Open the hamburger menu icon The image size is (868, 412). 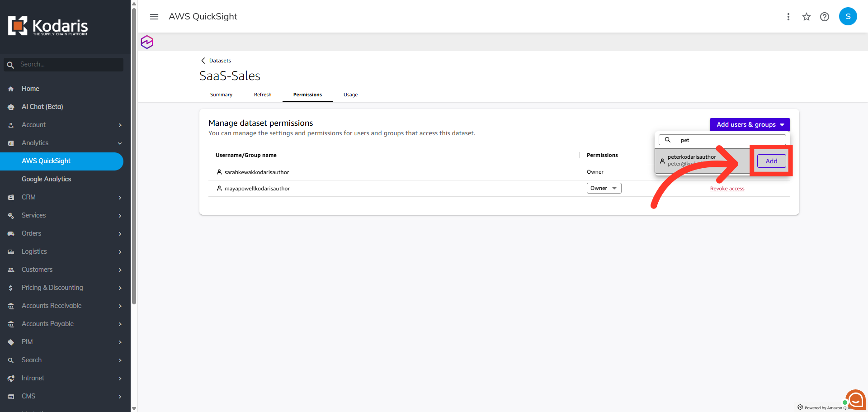click(154, 17)
